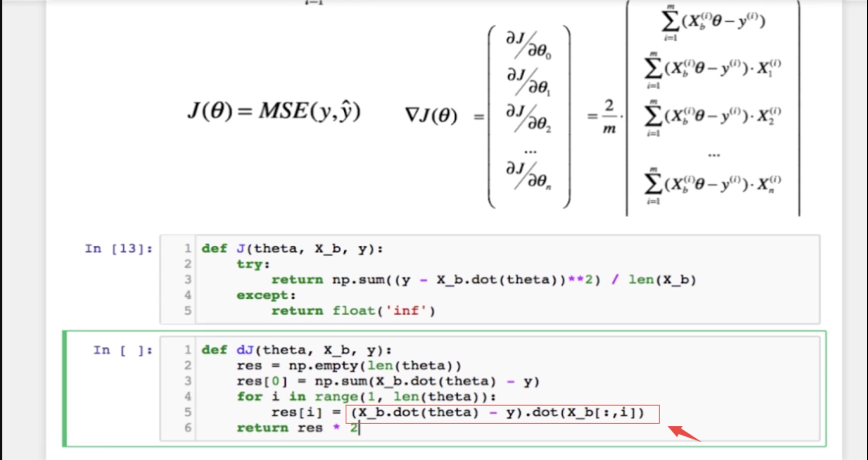Click the J(θ)=MSE(y,ŷ) formula
Viewport: 868px width, 460px height.
click(274, 110)
